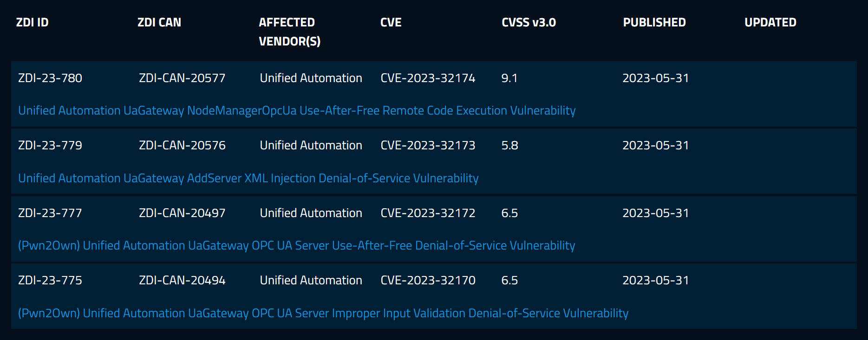Image resolution: width=868 pixels, height=340 pixels.
Task: Sort by the CVSS v3.0 column header
Action: pos(529,22)
